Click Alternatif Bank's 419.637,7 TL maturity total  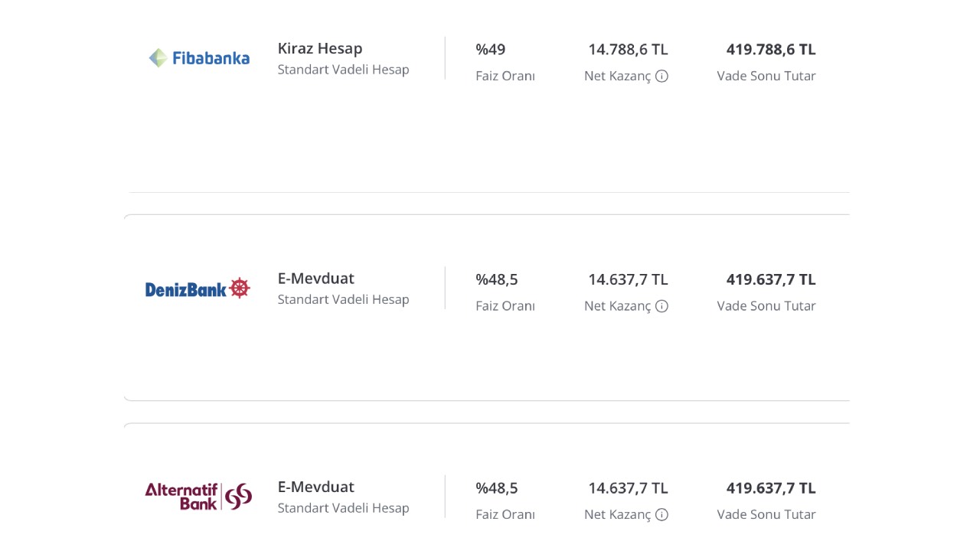click(771, 488)
